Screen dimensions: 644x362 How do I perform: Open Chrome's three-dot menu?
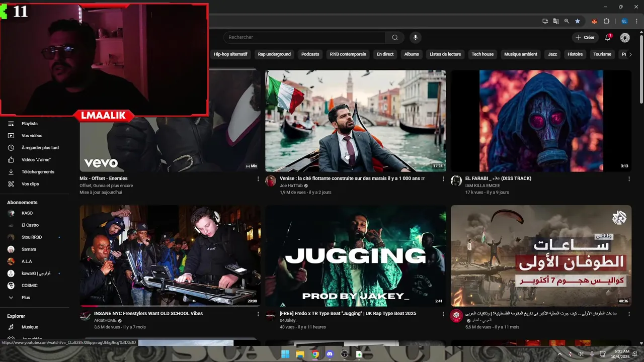pos(636,21)
